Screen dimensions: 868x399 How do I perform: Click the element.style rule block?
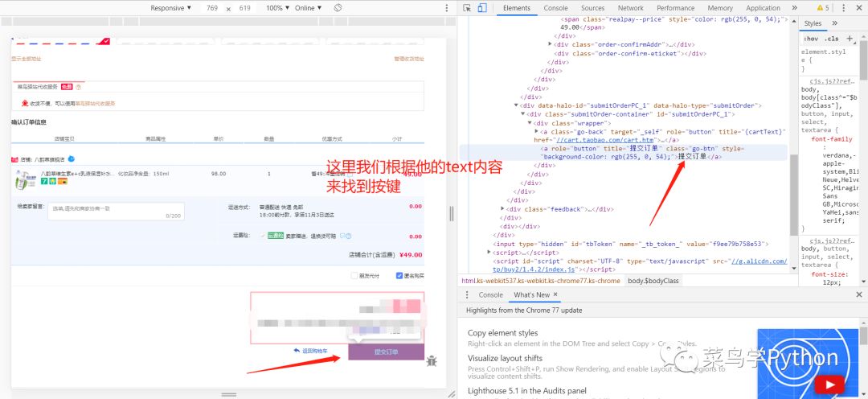(x=828, y=60)
